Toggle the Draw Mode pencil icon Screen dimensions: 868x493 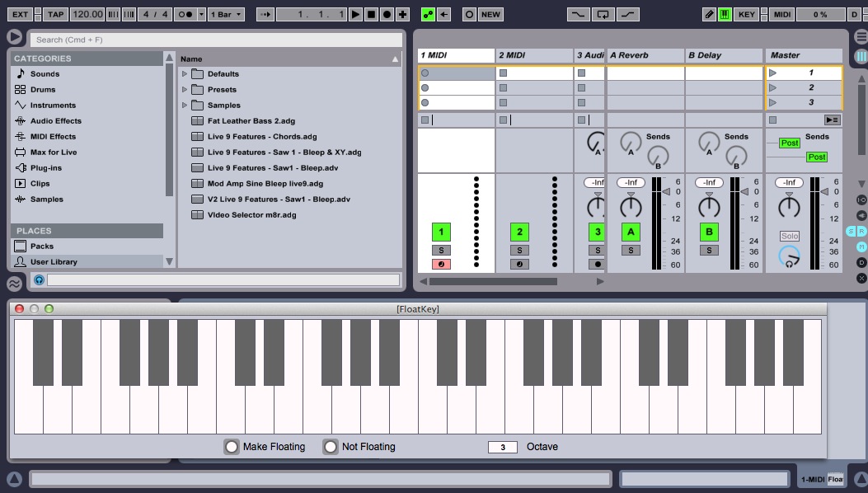tap(710, 14)
